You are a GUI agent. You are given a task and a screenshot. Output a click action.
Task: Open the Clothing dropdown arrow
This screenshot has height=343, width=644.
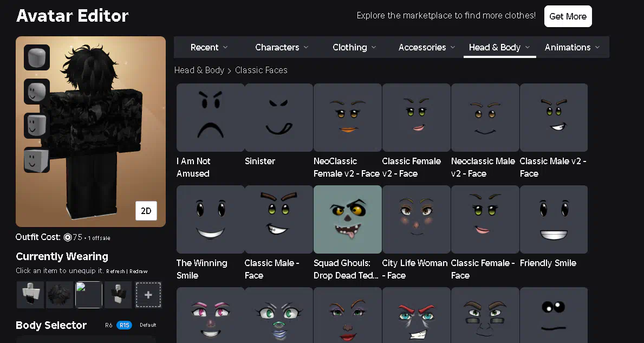click(374, 47)
